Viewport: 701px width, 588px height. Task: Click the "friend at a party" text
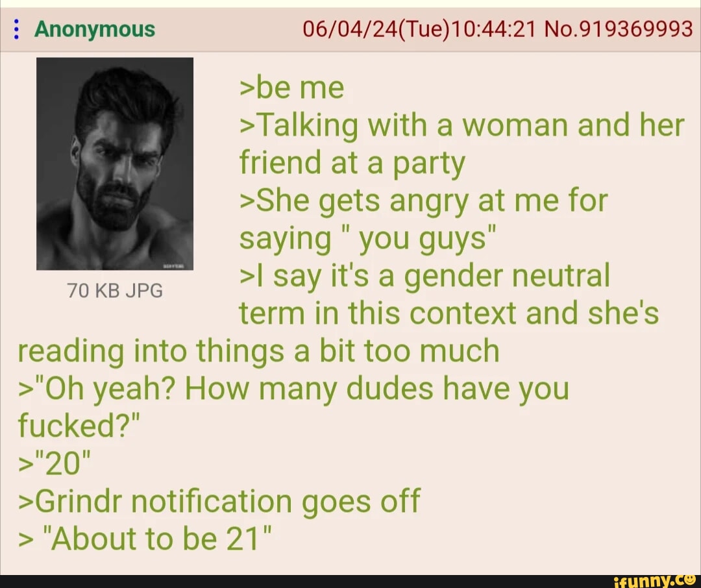point(352,163)
